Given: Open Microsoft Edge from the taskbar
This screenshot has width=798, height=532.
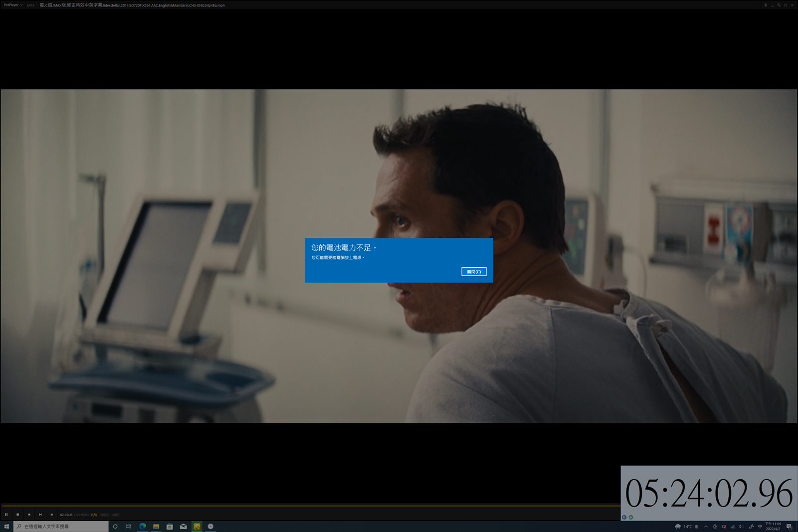Looking at the screenshot, I should 143,527.
